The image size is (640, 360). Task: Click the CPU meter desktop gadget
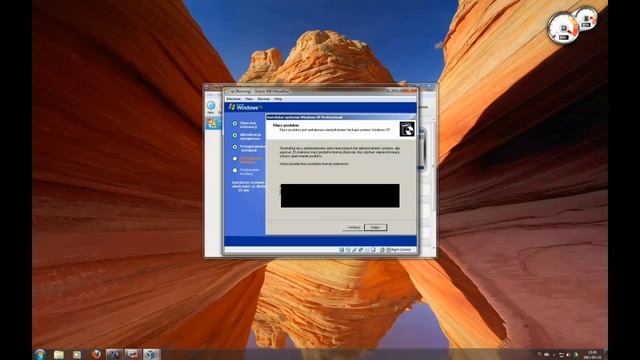tap(563, 28)
